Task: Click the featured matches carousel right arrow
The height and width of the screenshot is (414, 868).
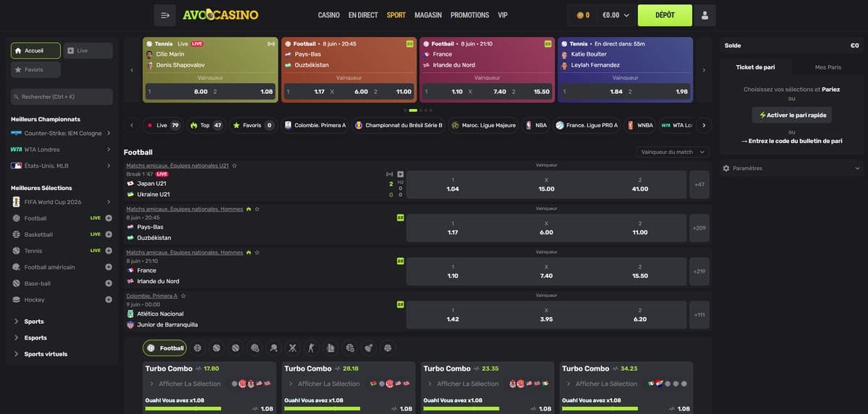Action: pyautogui.click(x=704, y=70)
